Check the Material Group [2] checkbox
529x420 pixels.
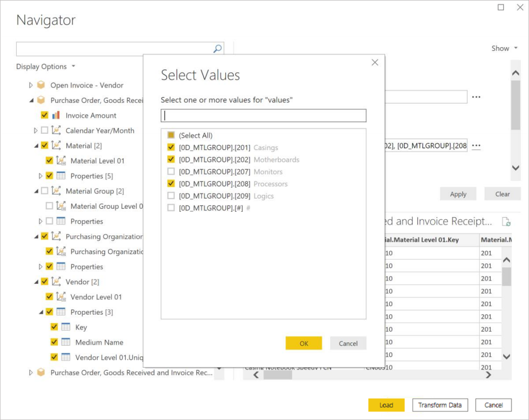pos(45,191)
